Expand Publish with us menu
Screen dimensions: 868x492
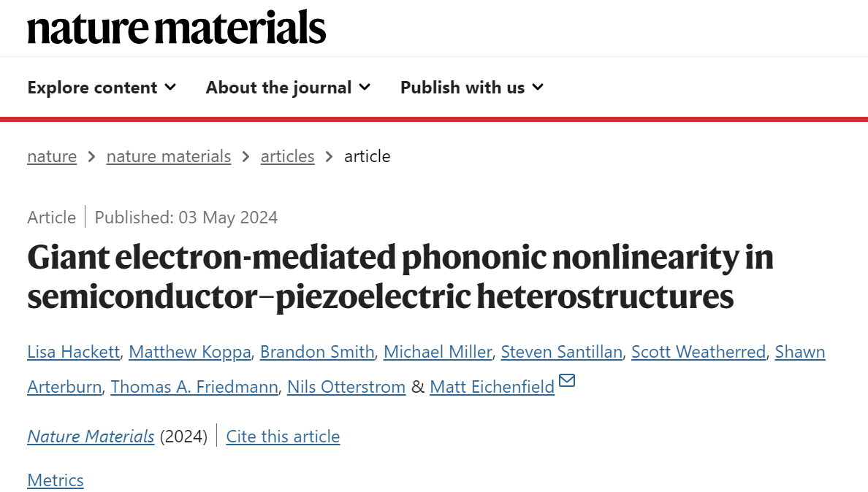pos(472,88)
